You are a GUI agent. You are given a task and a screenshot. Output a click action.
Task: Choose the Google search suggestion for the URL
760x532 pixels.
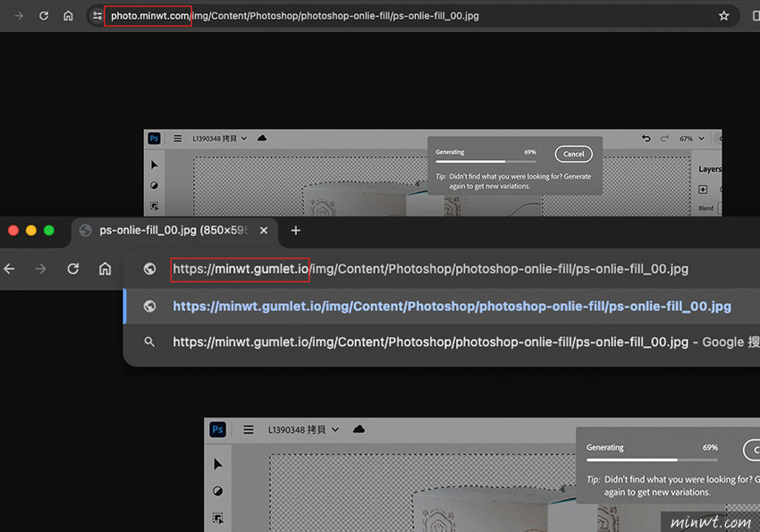(x=441, y=342)
